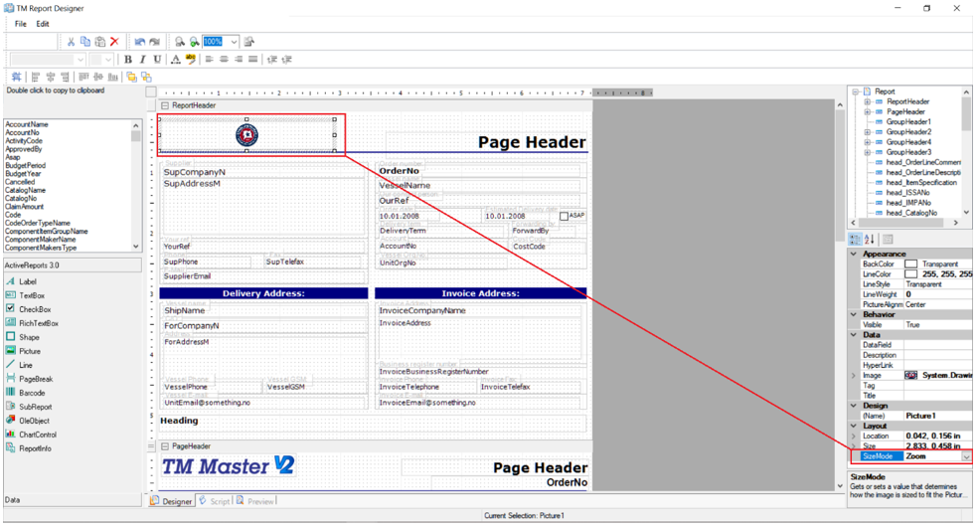
Task: Select the Barcode tool in toolbox
Action: point(31,393)
